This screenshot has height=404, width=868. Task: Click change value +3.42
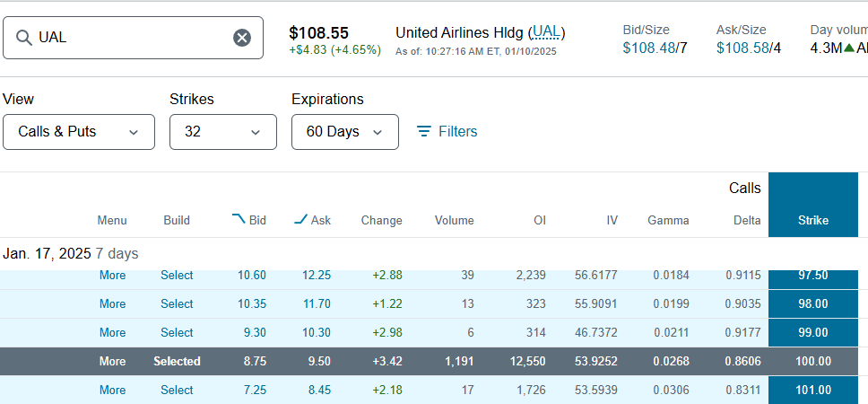(x=387, y=361)
